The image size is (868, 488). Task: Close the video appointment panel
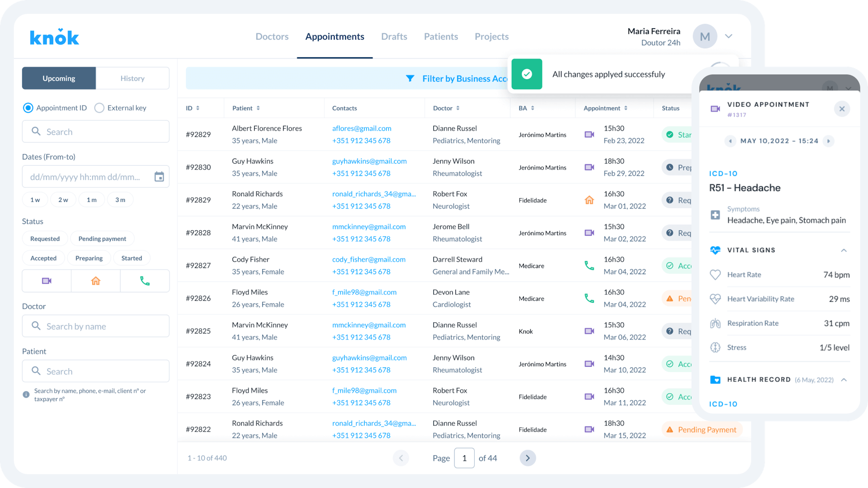pyautogui.click(x=842, y=109)
